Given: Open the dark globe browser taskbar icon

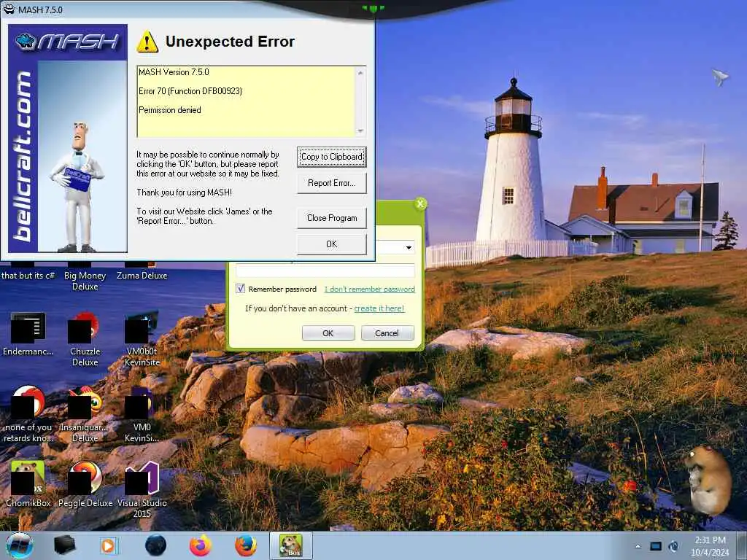Looking at the screenshot, I should 156,545.
